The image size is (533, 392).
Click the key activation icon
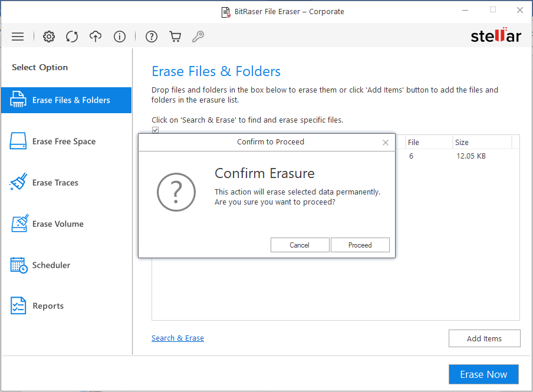198,37
